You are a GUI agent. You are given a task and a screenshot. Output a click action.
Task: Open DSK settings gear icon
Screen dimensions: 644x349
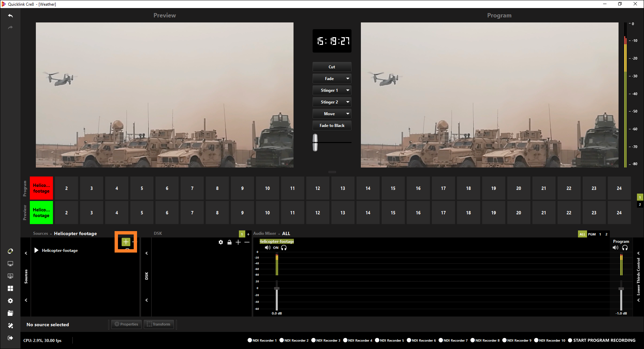[x=221, y=242]
